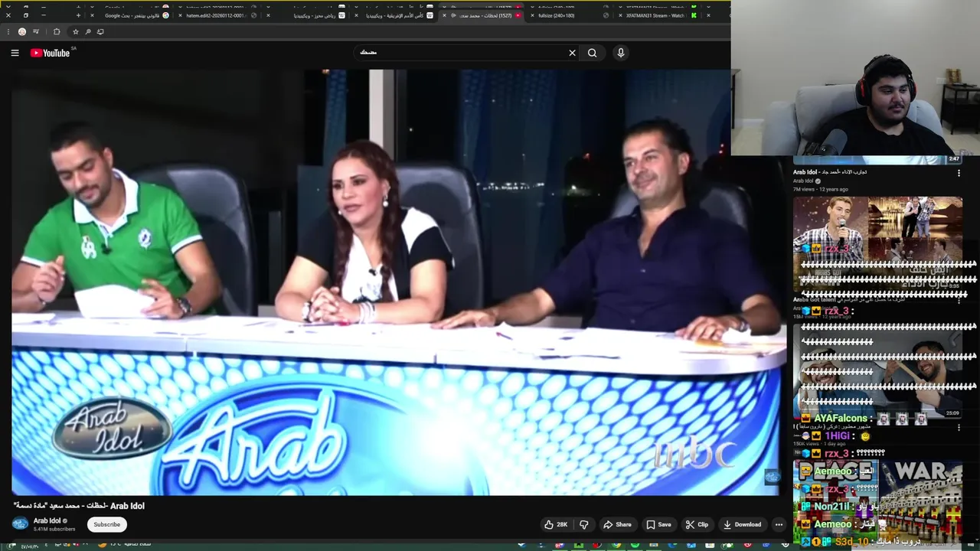The image size is (980, 551).
Task: Open the Arab Idol channel name link
Action: (47, 520)
